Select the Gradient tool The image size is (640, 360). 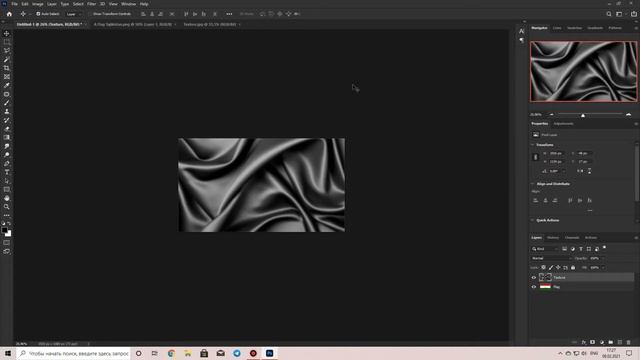coord(7,138)
